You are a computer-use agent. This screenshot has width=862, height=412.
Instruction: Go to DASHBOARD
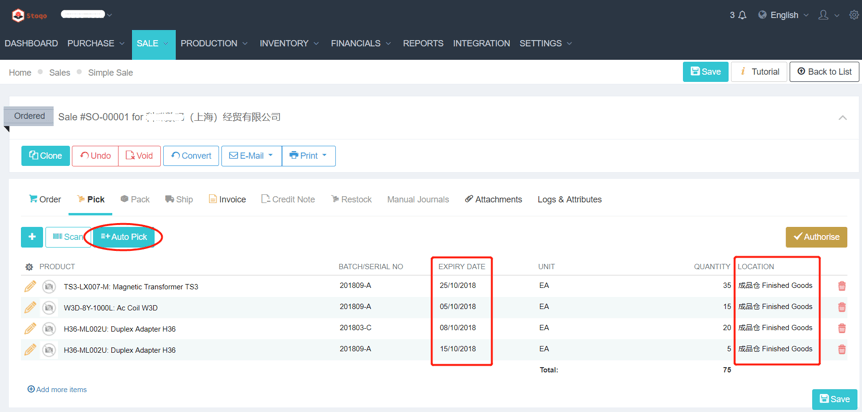click(x=31, y=43)
